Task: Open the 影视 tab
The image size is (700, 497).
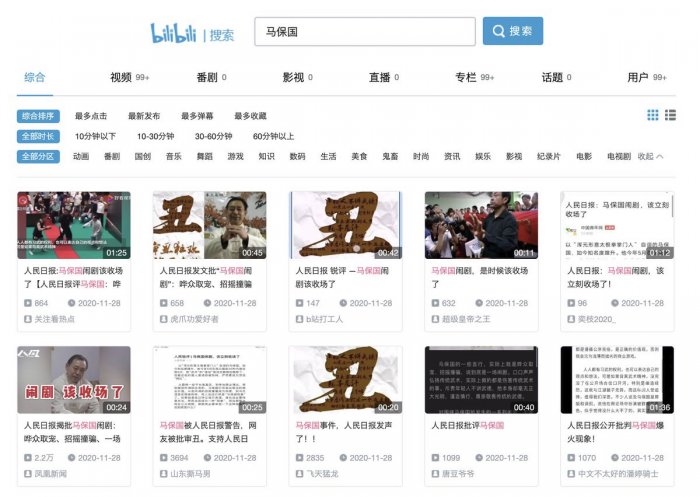Action: click(298, 77)
